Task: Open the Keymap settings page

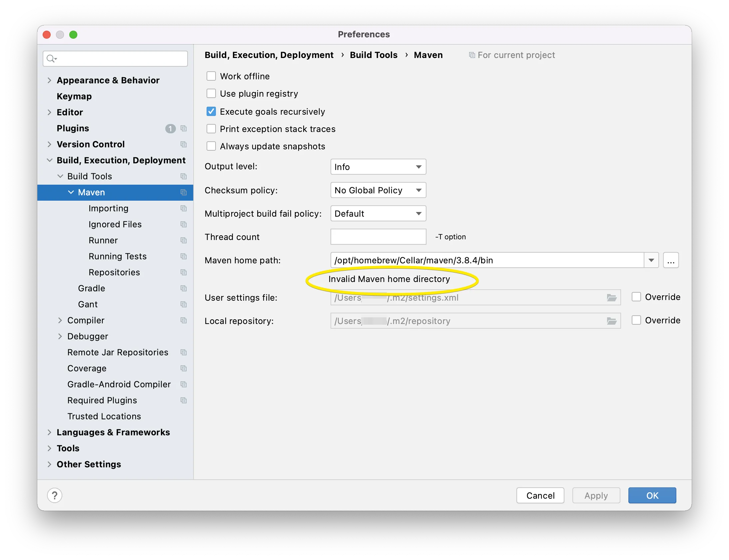Action: click(x=74, y=96)
